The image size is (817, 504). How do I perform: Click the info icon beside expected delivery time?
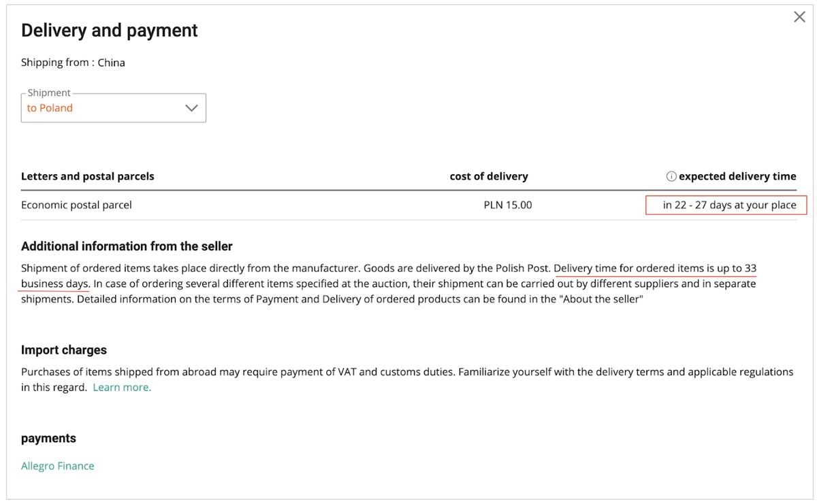coord(671,176)
